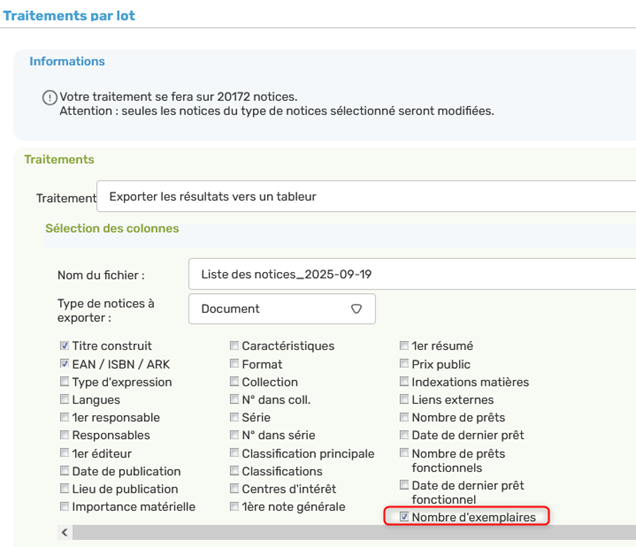Select the Caractéristiques checkbox
Screen dimensions: 636x547
pyautogui.click(x=234, y=346)
